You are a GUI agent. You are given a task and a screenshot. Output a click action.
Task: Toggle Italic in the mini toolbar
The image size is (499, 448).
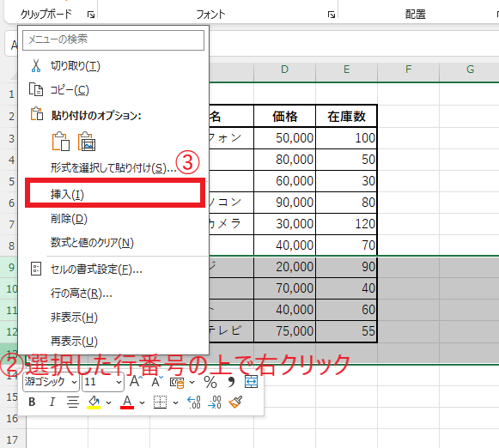click(52, 402)
